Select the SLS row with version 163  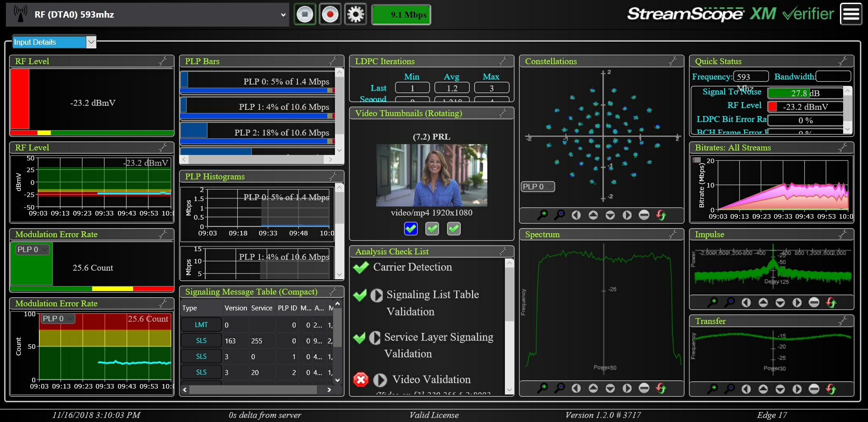coord(257,341)
